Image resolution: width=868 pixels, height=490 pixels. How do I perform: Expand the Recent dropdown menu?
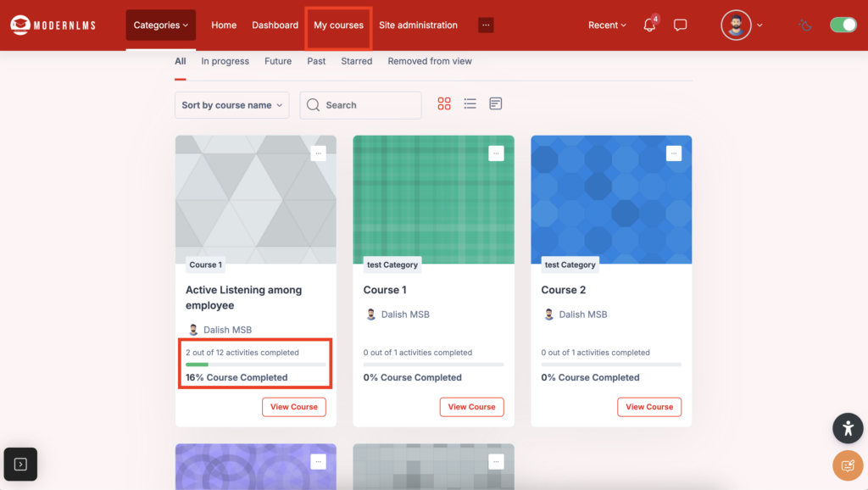coord(607,25)
